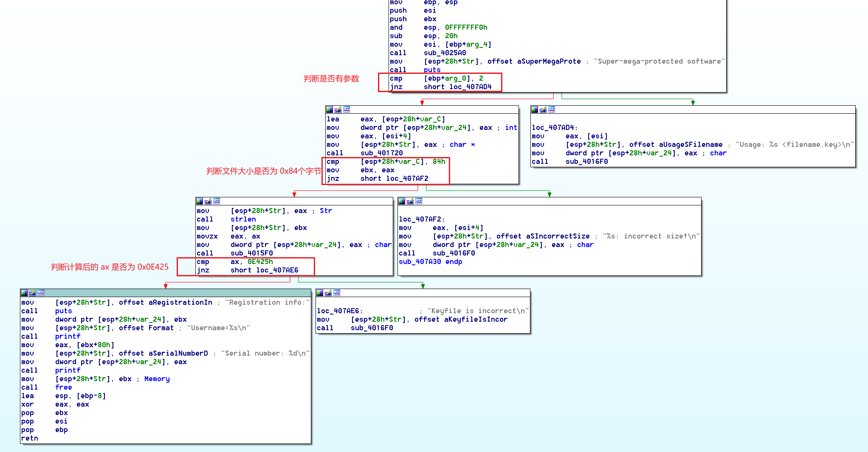The height and width of the screenshot is (452, 868).
Task: Click 'cmp ax, 0E425h' line
Action: click(235, 262)
